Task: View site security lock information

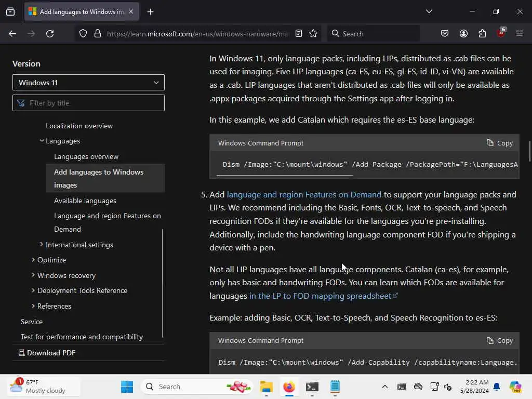Action: click(98, 34)
